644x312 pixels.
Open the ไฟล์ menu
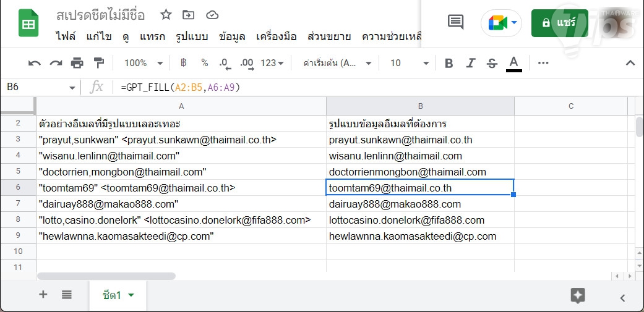click(x=66, y=37)
